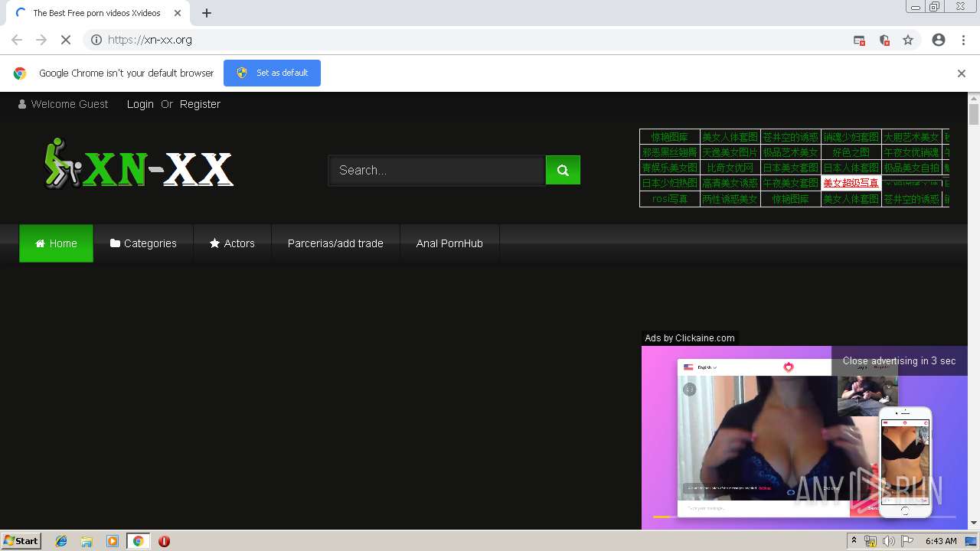
Task: Open the Actors navigation tab
Action: click(232, 243)
